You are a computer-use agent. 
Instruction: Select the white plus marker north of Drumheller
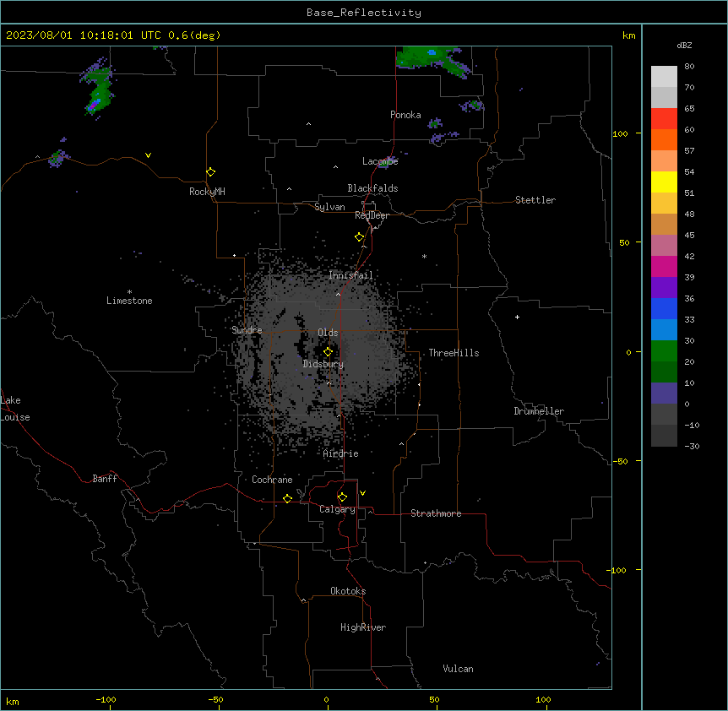coord(517,317)
